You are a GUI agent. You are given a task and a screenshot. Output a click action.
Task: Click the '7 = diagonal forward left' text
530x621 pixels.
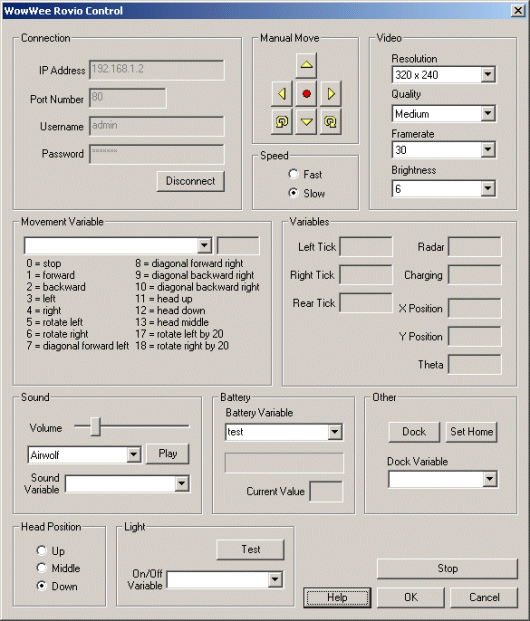[78, 346]
